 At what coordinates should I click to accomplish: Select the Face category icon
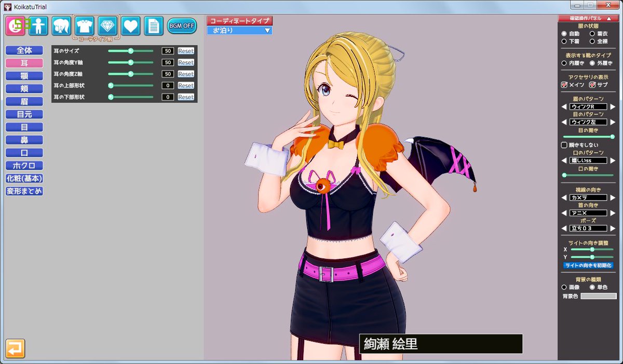(x=16, y=26)
